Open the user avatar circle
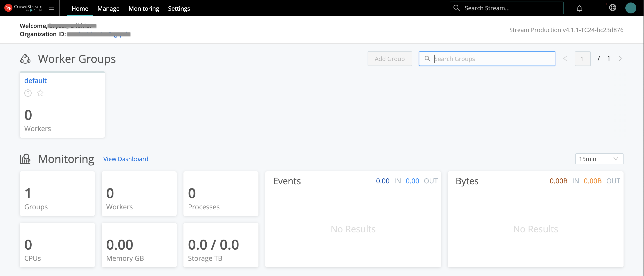The width and height of the screenshot is (644, 276). [630, 8]
